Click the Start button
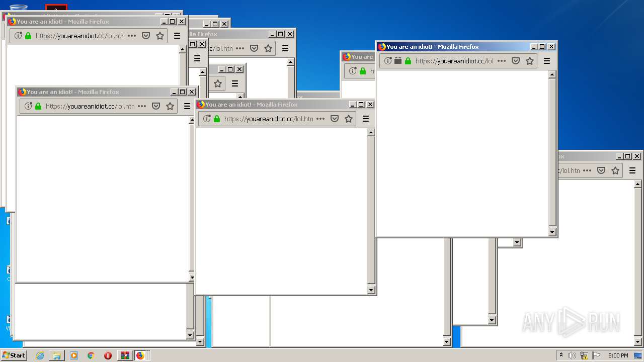The height and width of the screenshot is (362, 644). point(14,355)
